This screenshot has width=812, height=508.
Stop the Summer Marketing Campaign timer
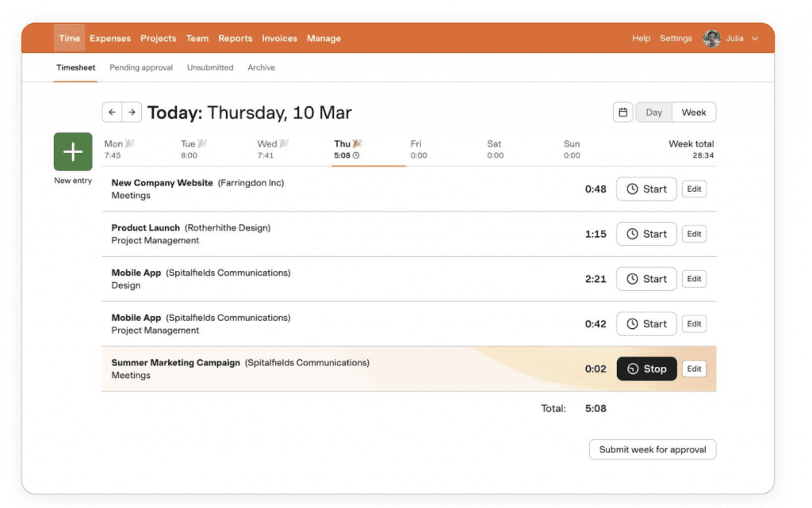point(646,369)
